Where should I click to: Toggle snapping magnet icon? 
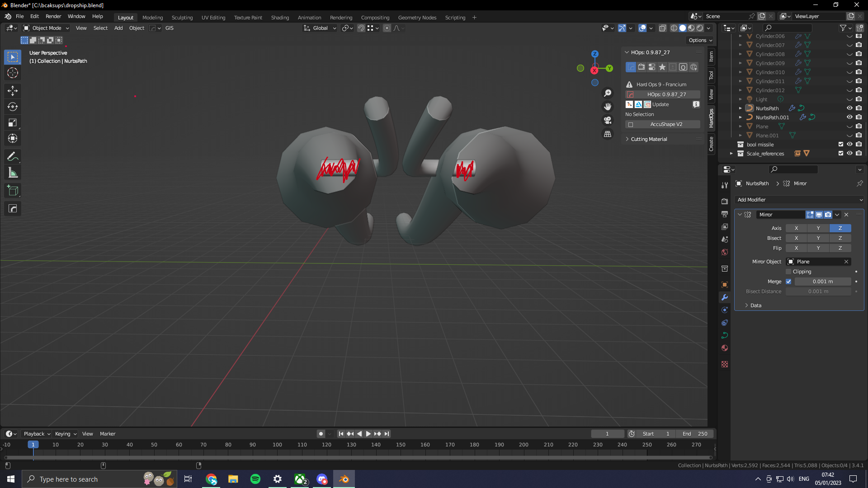pos(361,28)
